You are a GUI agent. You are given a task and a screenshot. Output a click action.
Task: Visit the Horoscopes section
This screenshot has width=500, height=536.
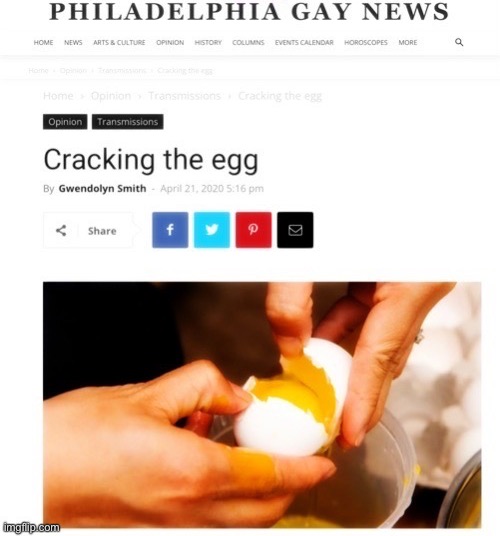(x=366, y=42)
